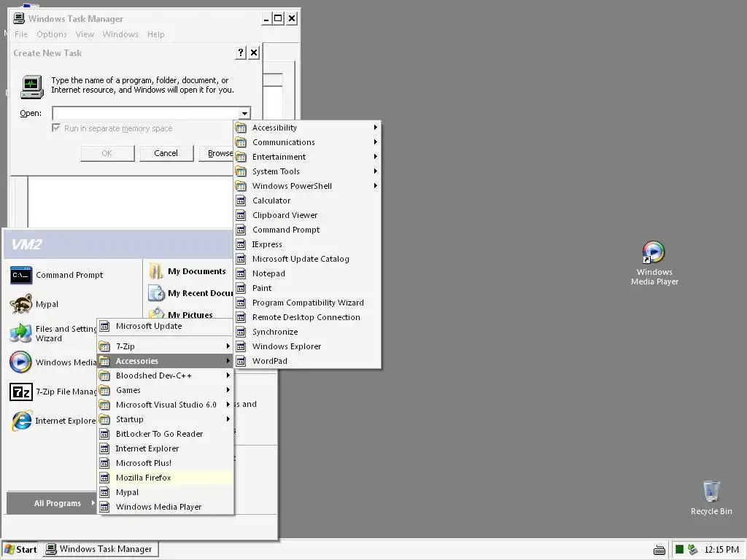Click the Paint program icon
The image size is (747, 560).
point(241,288)
